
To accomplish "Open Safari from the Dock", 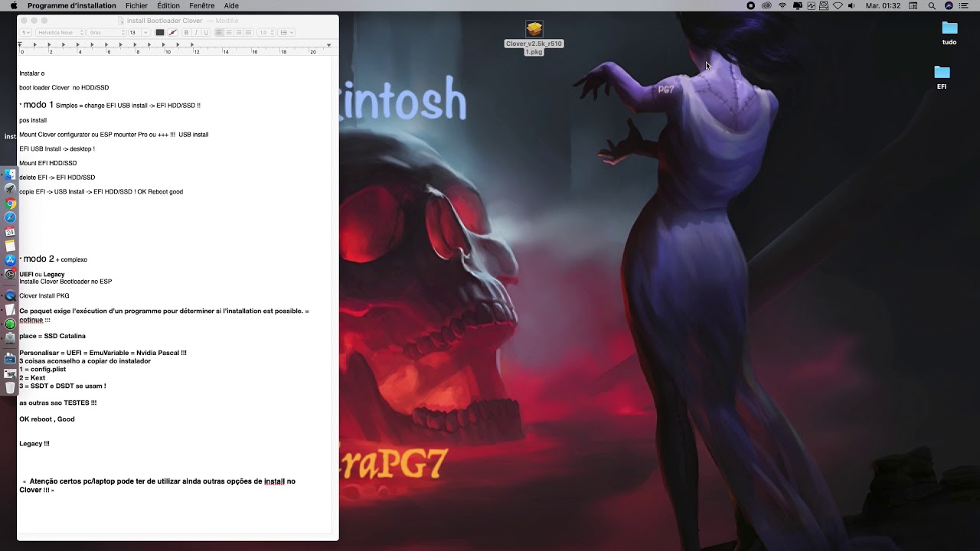I will [11, 217].
